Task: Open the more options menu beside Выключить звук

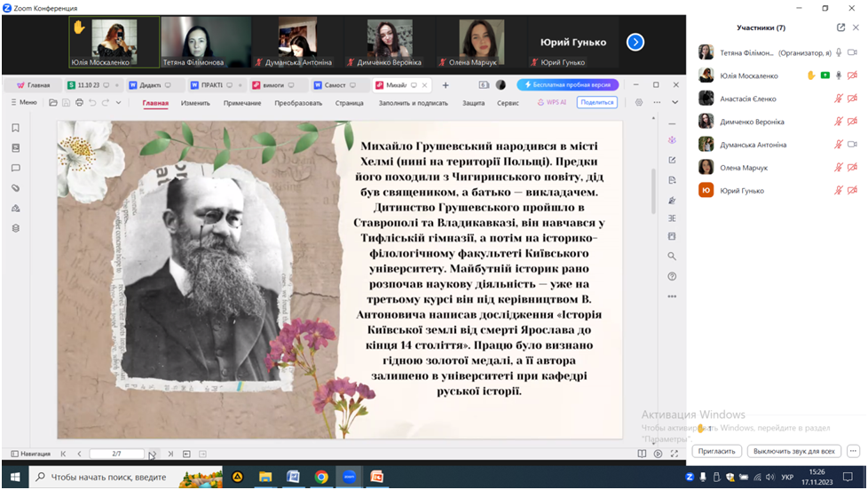Action: (853, 451)
